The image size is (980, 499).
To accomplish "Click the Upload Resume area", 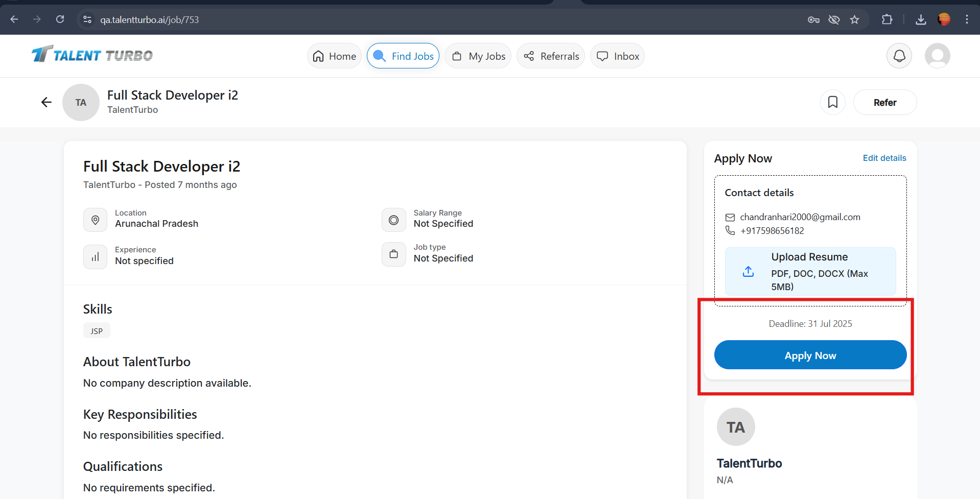I will 810,271.
